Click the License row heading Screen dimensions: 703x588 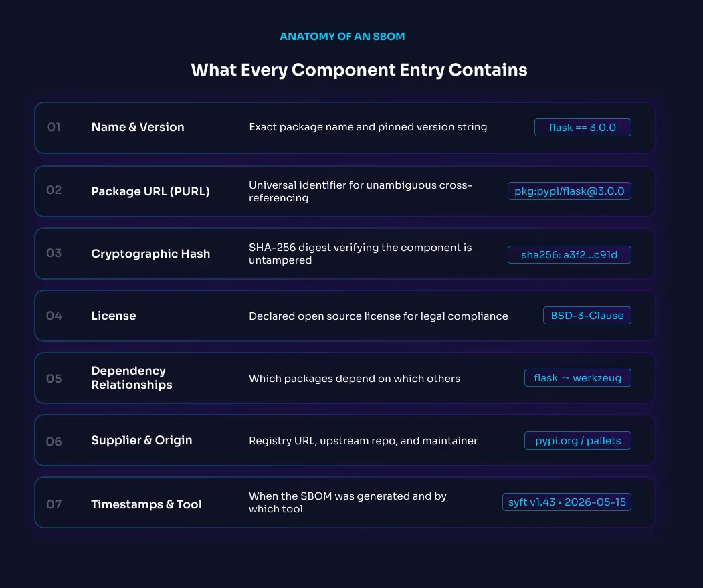point(114,316)
